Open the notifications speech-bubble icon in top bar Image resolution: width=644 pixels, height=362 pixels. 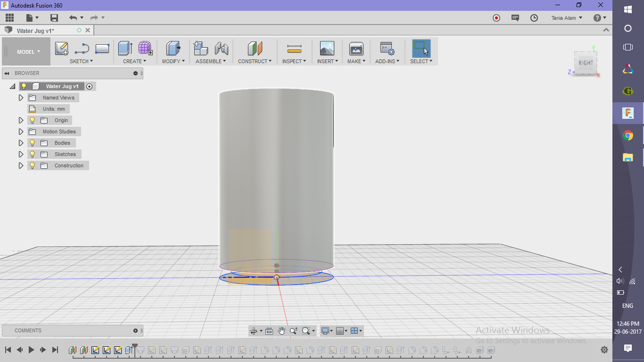515,18
